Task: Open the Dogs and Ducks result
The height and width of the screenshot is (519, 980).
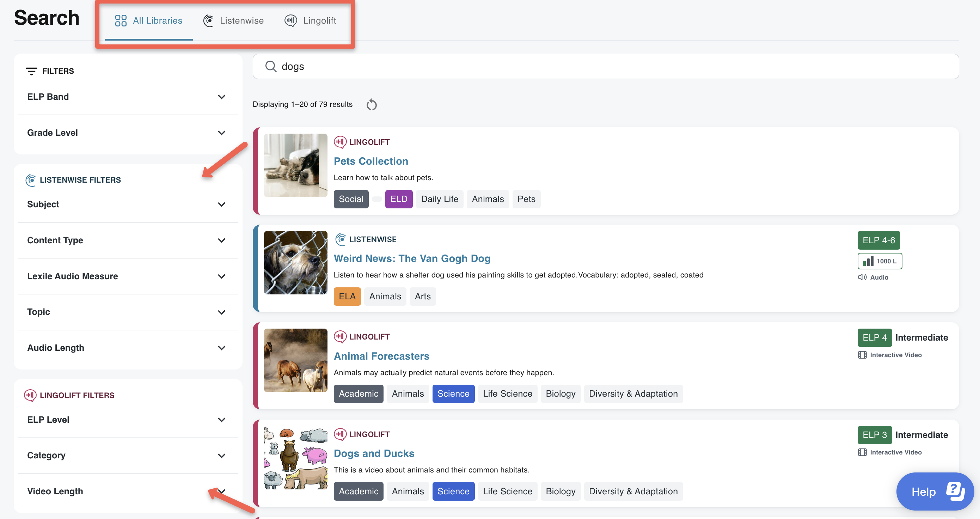Action: click(x=374, y=453)
